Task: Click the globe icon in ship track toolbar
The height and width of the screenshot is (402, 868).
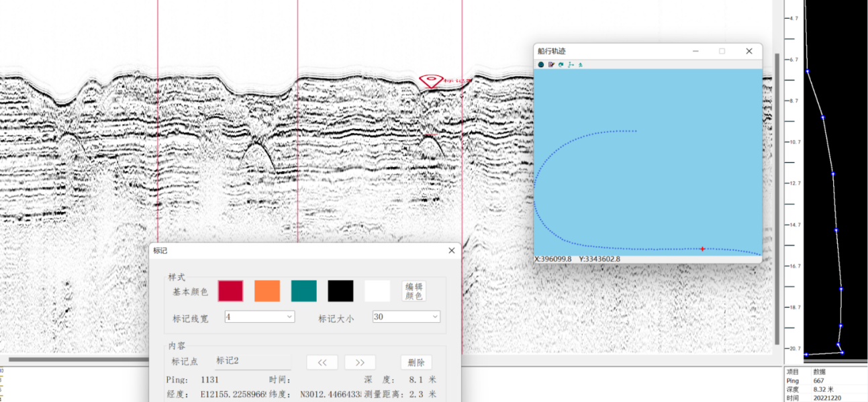Action: click(x=540, y=64)
